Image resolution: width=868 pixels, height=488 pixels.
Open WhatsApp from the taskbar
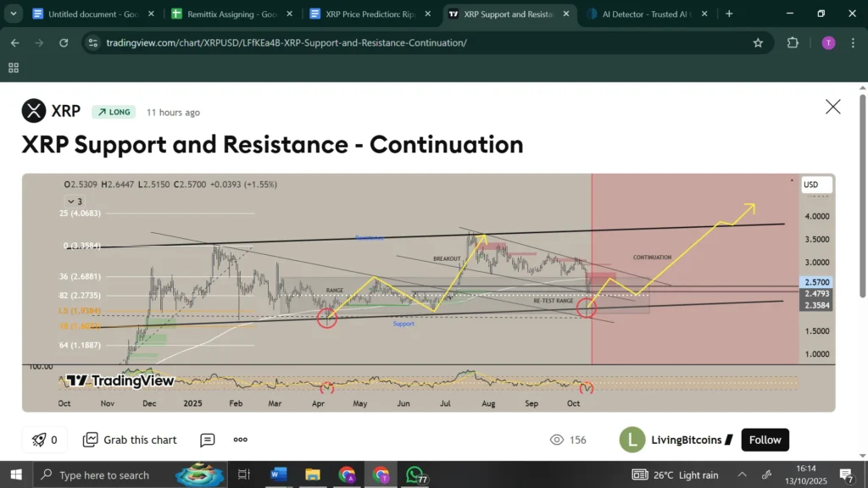click(415, 474)
